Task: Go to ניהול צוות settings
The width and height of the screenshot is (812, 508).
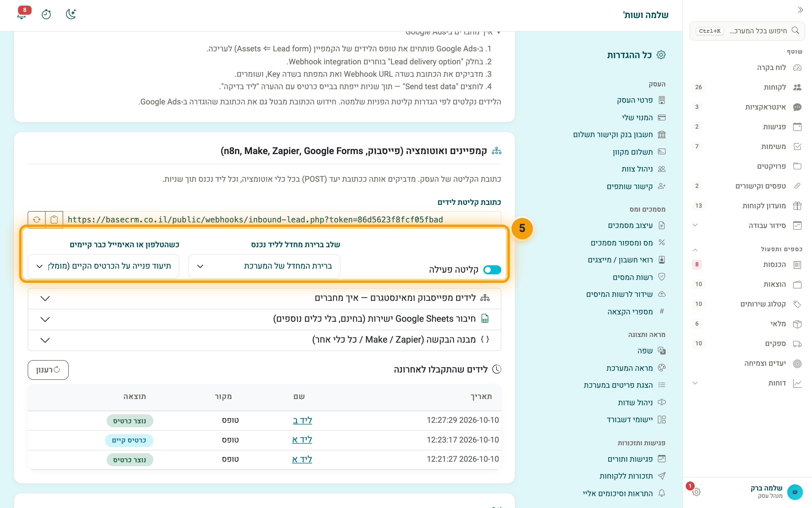Action: (643, 169)
